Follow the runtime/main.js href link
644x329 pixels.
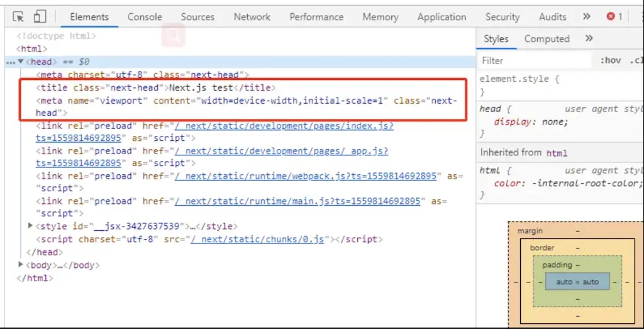coord(297,201)
